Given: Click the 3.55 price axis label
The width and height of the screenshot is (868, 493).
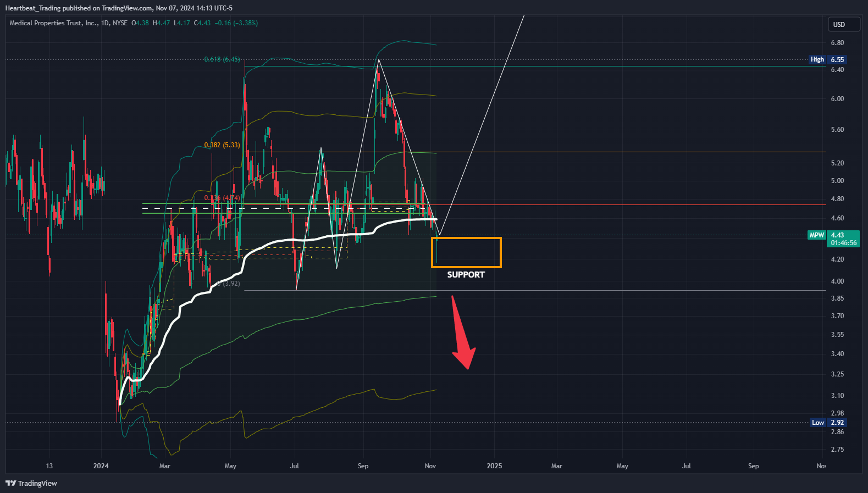Looking at the screenshot, I should click(x=837, y=335).
